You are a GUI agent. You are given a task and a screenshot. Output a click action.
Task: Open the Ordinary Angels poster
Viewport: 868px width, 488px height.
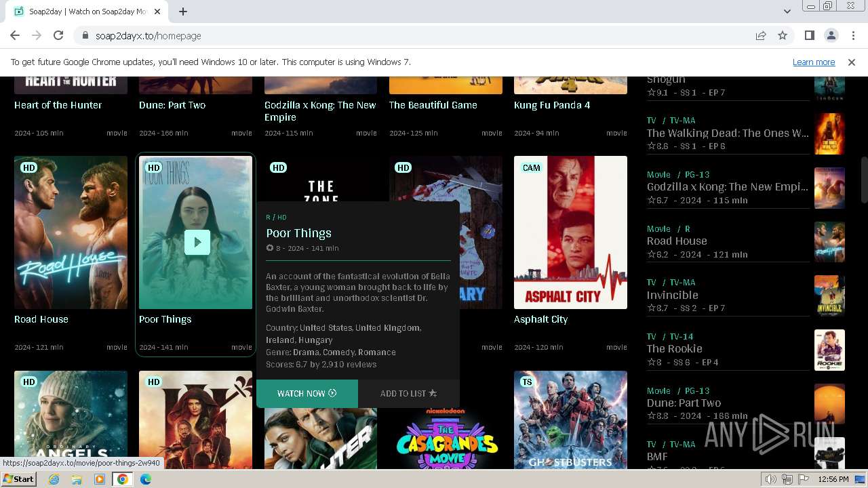(x=71, y=420)
